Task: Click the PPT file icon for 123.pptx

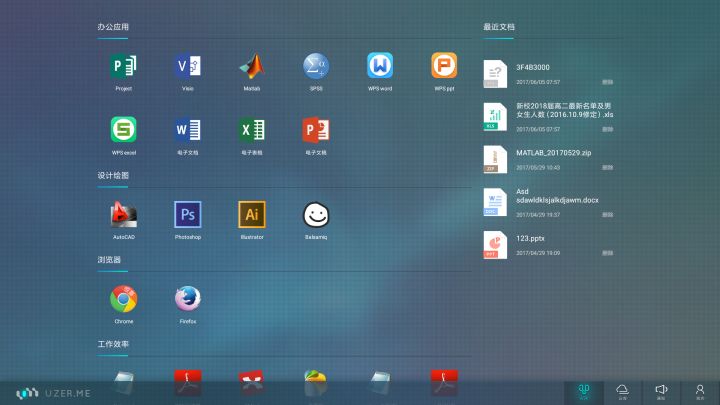Action: (x=495, y=245)
